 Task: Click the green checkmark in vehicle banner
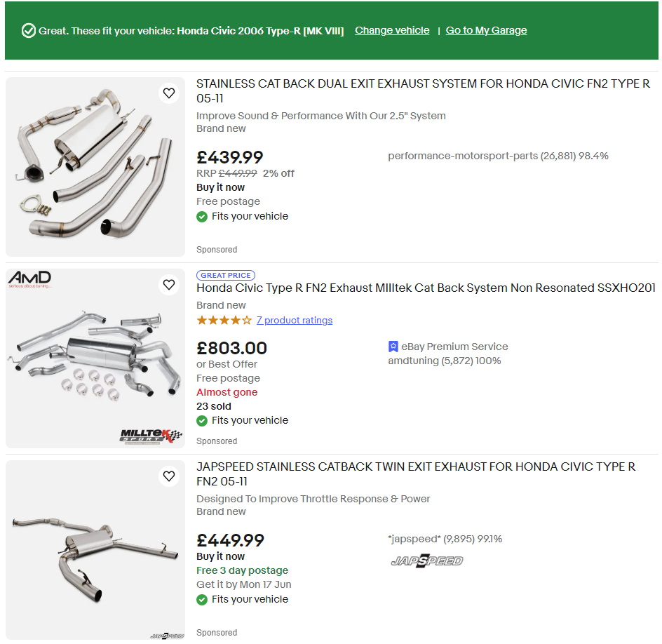click(29, 31)
